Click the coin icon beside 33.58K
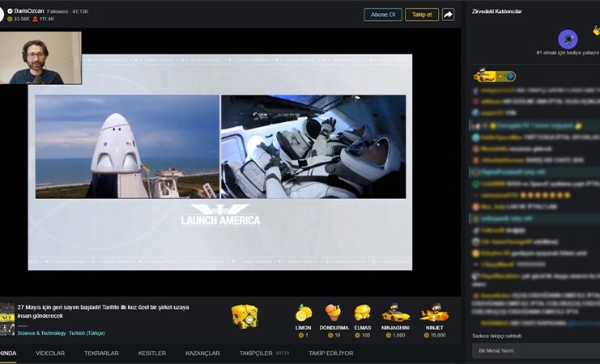 coord(10,19)
